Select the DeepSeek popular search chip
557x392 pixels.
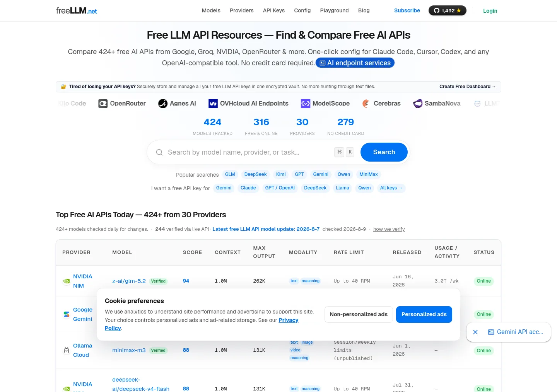[255, 174]
